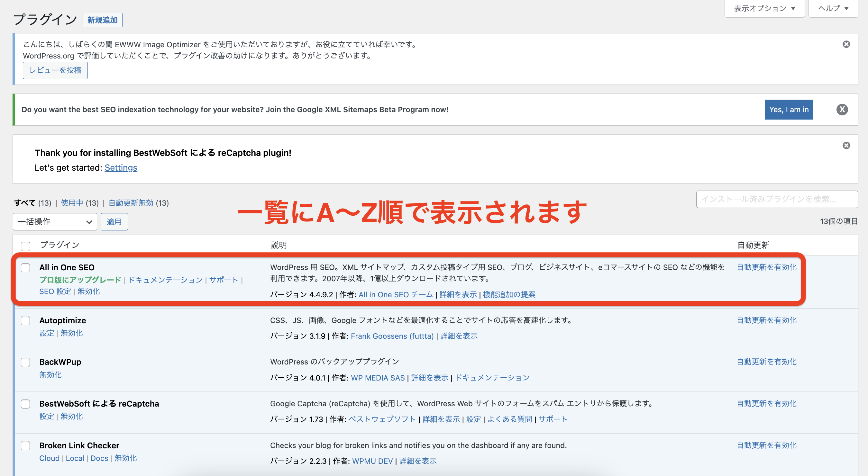This screenshot has width=868, height=476.
Task: Click the 新規追加 add new button
Action: point(103,20)
